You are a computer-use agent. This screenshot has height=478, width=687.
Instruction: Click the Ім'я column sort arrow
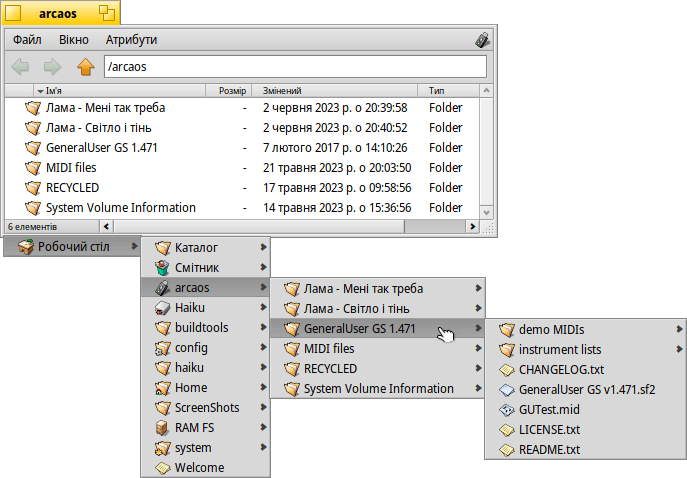[40, 92]
